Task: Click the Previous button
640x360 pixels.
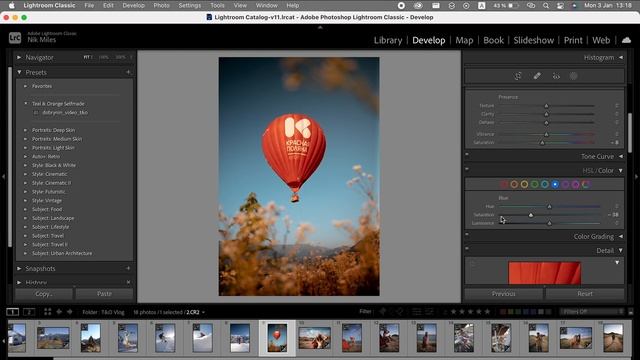Action: pyautogui.click(x=504, y=293)
